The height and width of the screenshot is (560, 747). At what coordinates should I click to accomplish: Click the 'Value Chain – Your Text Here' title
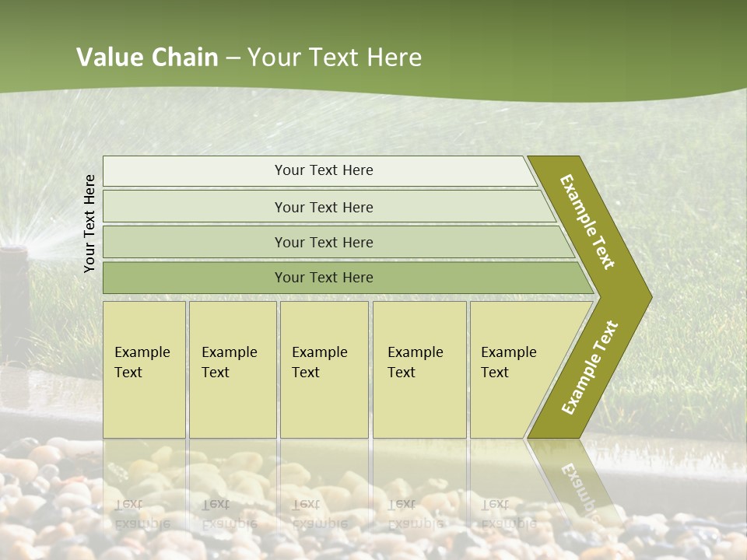click(x=249, y=57)
